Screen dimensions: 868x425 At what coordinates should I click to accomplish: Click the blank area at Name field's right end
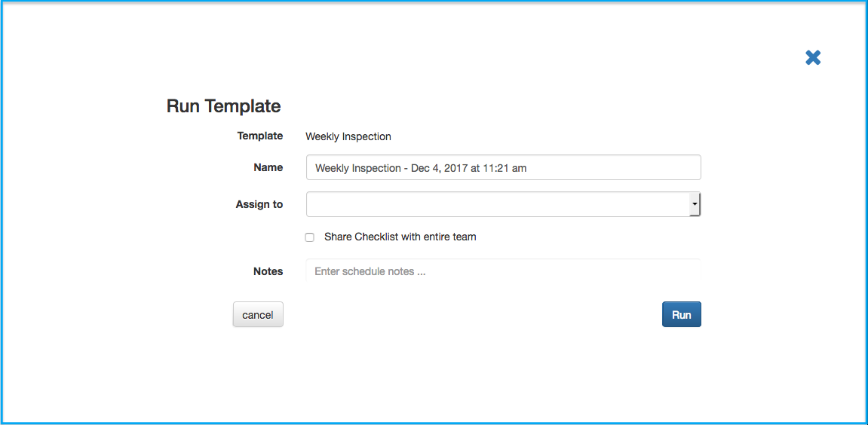(615, 168)
